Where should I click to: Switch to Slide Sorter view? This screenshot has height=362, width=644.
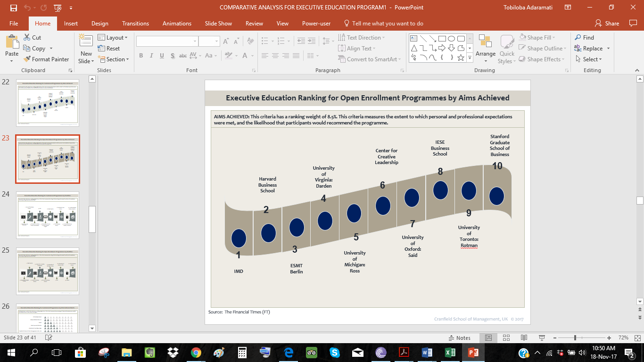tap(506, 337)
